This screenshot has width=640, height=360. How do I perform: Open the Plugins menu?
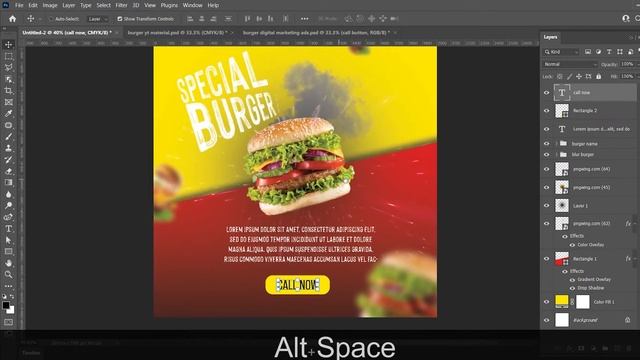point(169,5)
